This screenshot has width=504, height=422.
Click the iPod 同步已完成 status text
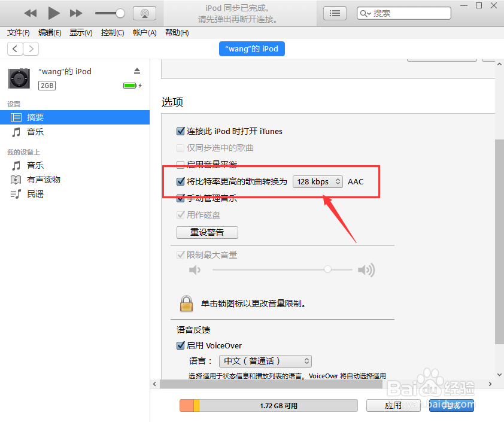[x=238, y=8]
